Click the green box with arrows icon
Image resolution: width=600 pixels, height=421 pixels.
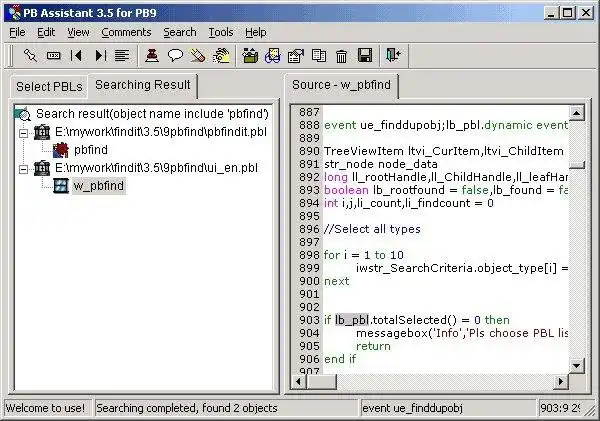click(250, 55)
